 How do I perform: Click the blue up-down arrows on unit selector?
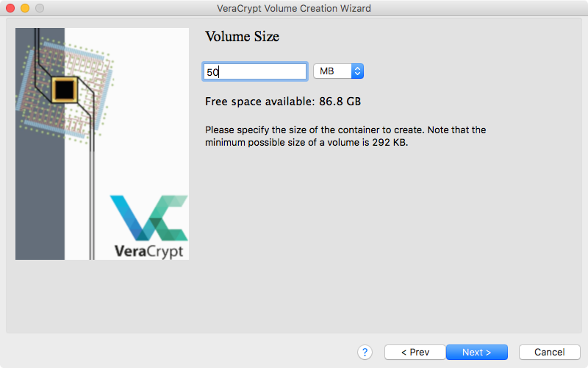pos(357,71)
